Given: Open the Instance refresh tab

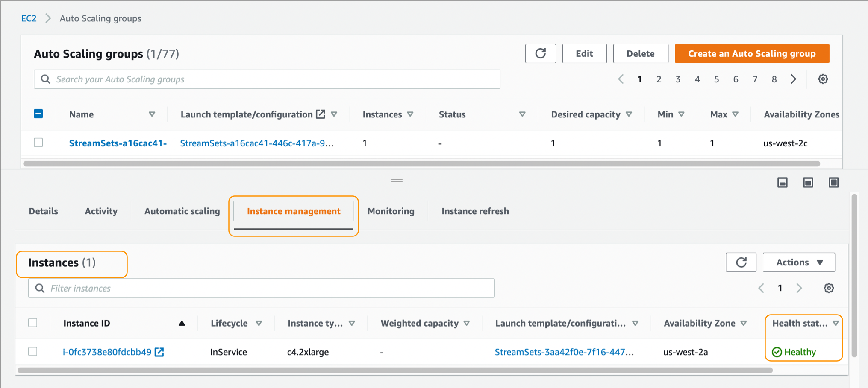Looking at the screenshot, I should (x=475, y=211).
